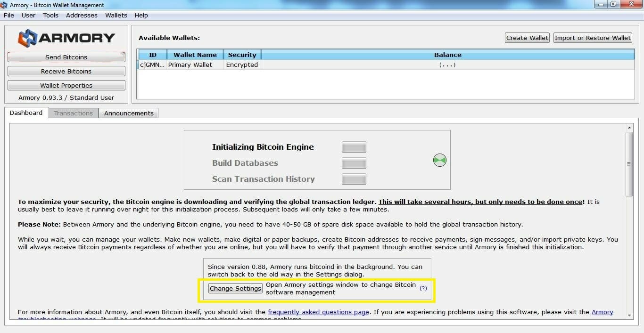Click the Build Databases text

(245, 163)
